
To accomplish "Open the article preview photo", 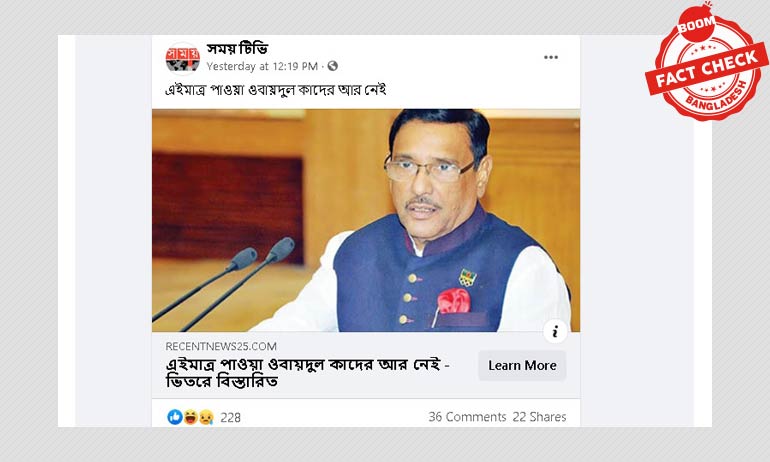I will (366, 220).
